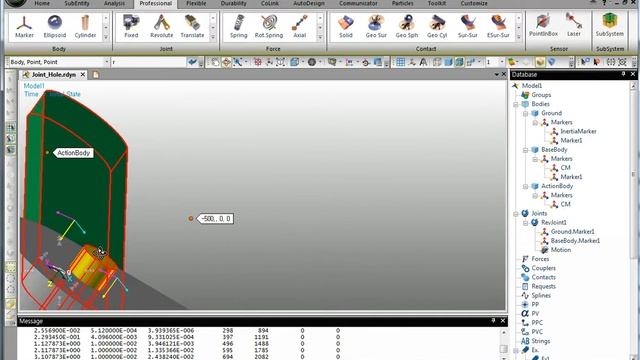The height and width of the screenshot is (360, 640).
Task: Select Groups in the Database tree
Action: [x=541, y=95]
